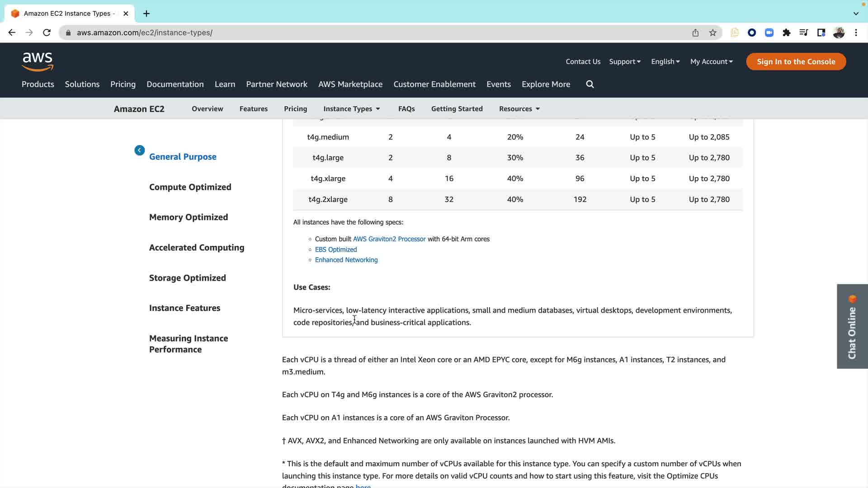Open a new browser tab

coord(146,14)
